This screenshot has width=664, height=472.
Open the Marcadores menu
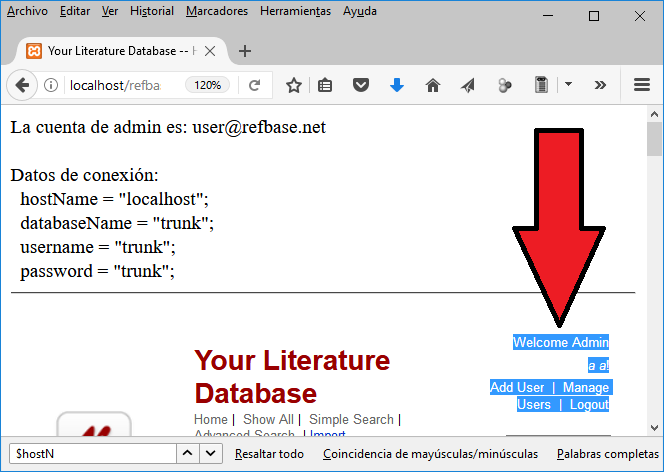click(217, 11)
